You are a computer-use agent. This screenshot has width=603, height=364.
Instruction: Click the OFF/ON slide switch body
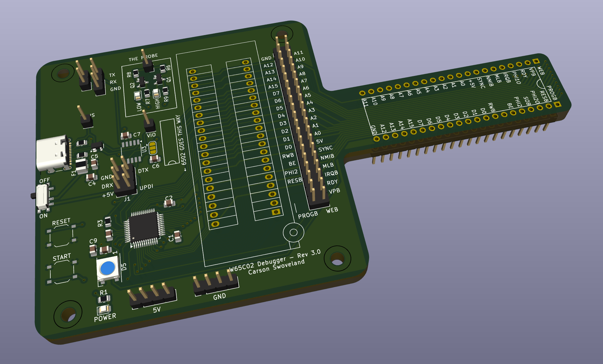(42, 197)
